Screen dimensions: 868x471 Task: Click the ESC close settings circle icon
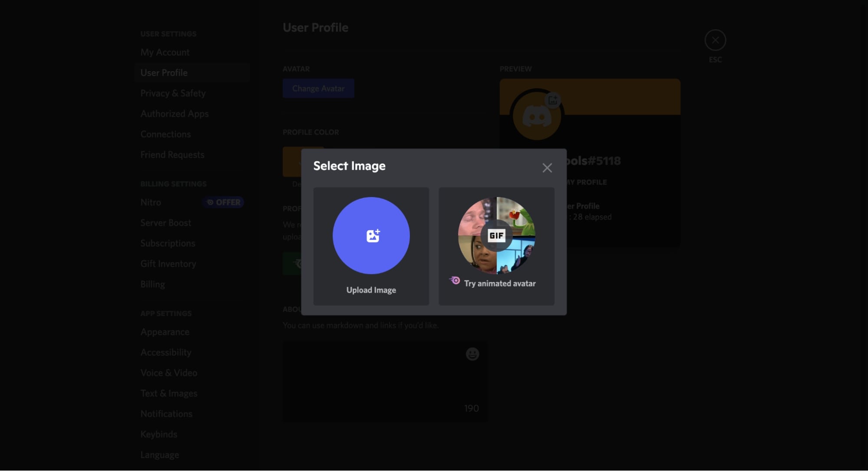(x=715, y=40)
